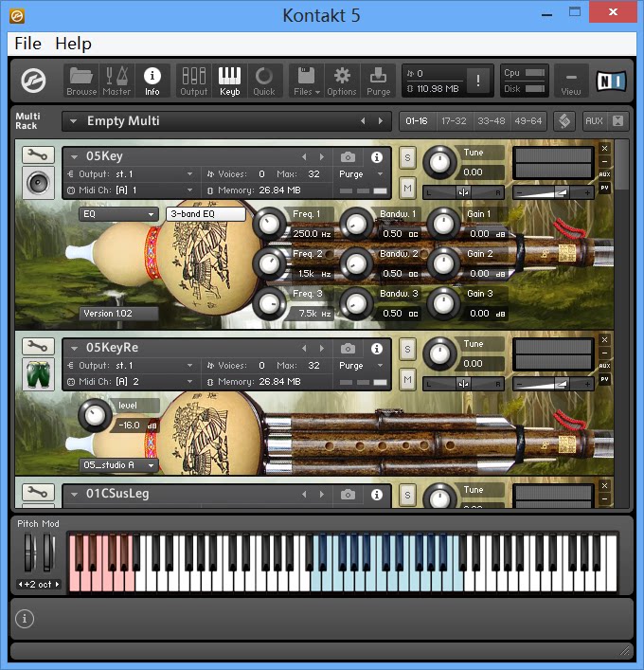This screenshot has width=644, height=670.
Task: Open 05KeyRe wrench edit mode
Action: tap(38, 346)
